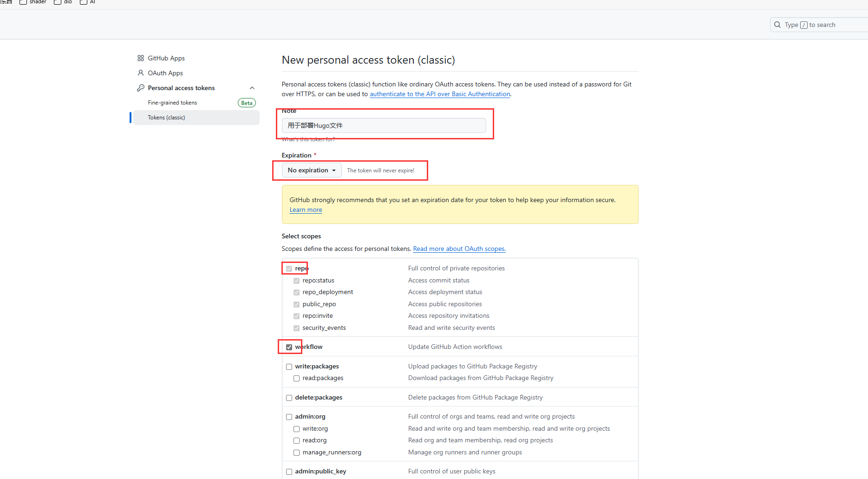Enable the write:packages scope checkbox
Viewport: 868px width, 479px height.
tap(289, 367)
